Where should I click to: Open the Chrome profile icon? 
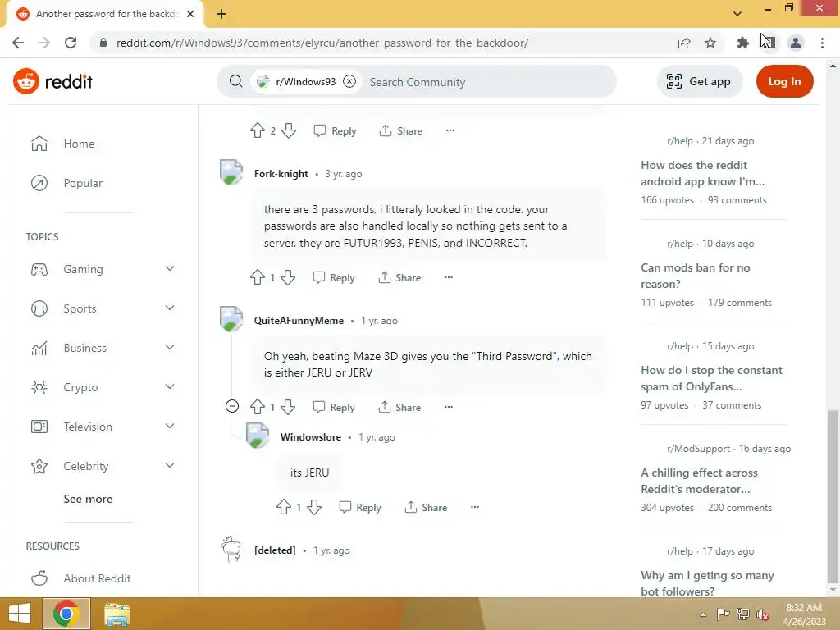796,43
